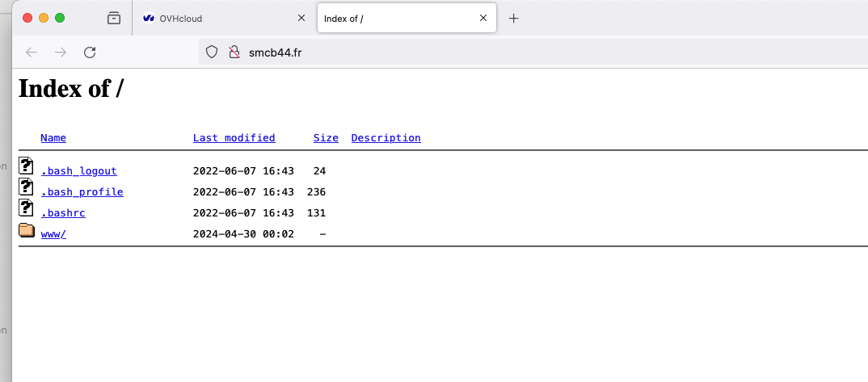Click the insecure connection padlock icon
The height and width of the screenshot is (382, 868).
tap(234, 52)
